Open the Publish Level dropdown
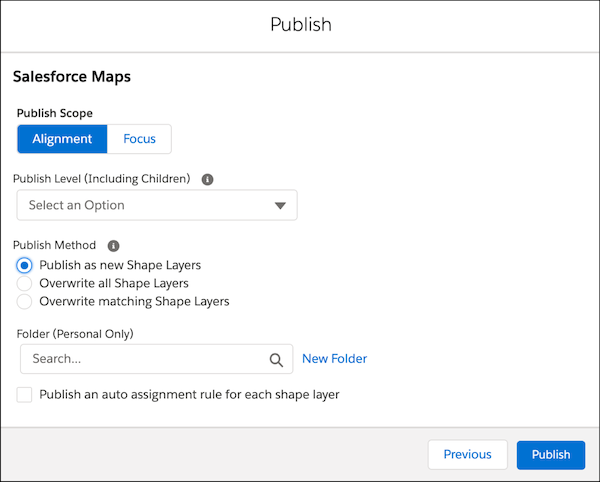This screenshot has height=482, width=600. click(157, 205)
